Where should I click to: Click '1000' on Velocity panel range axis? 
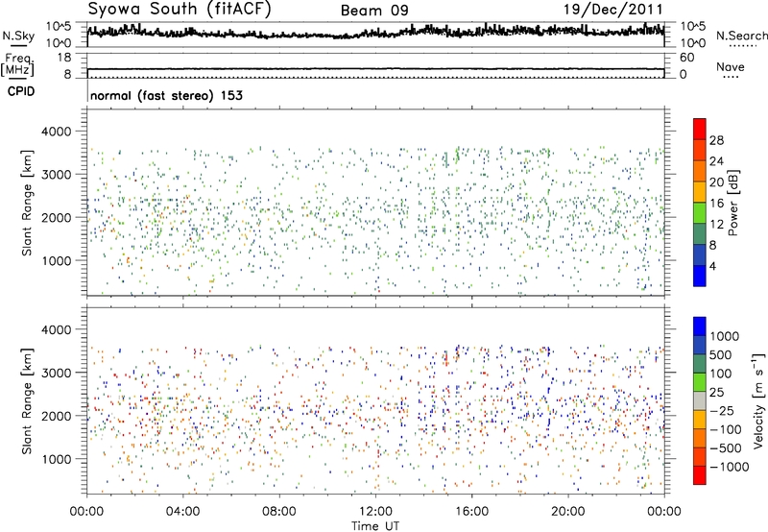coord(56,459)
